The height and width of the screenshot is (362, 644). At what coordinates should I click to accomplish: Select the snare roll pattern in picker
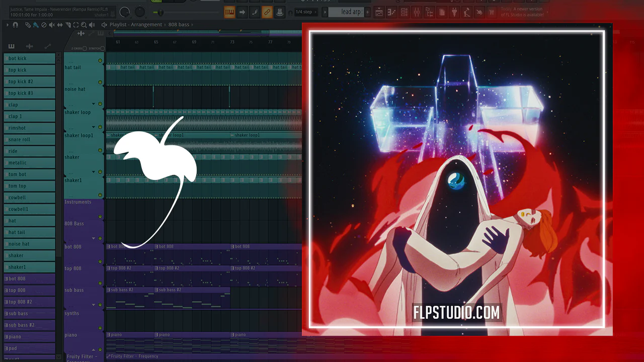(30, 139)
